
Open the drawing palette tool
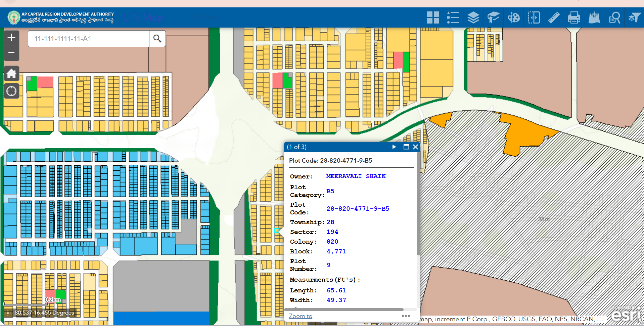[x=513, y=17]
